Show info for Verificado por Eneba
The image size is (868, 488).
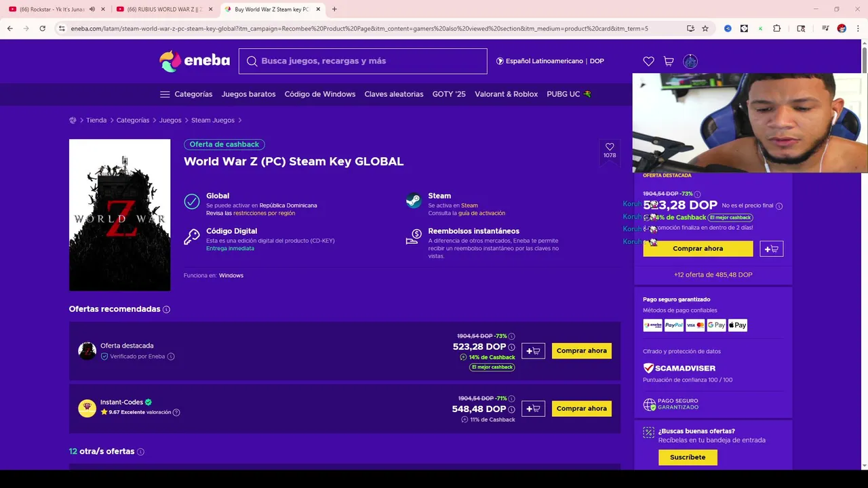(171, 357)
